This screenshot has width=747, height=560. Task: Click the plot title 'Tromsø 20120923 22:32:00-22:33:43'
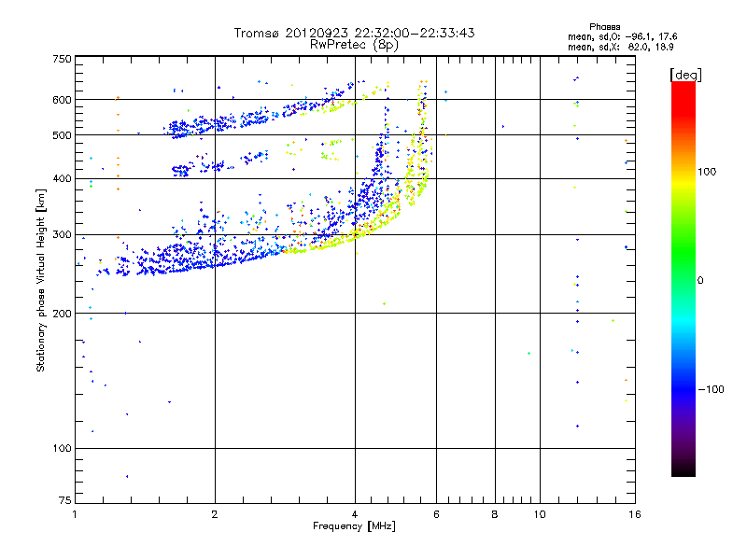(x=354, y=33)
